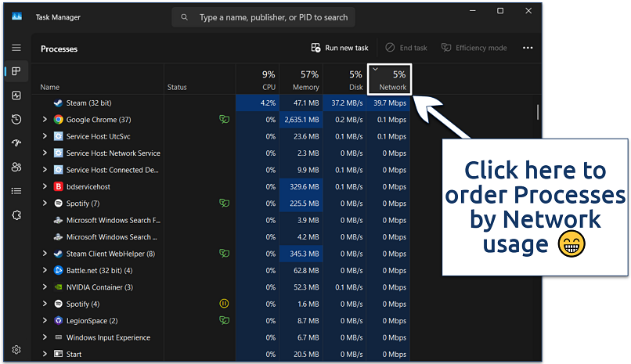Open App history from sidebar
Viewport: 631px width, 364px height.
[16, 120]
